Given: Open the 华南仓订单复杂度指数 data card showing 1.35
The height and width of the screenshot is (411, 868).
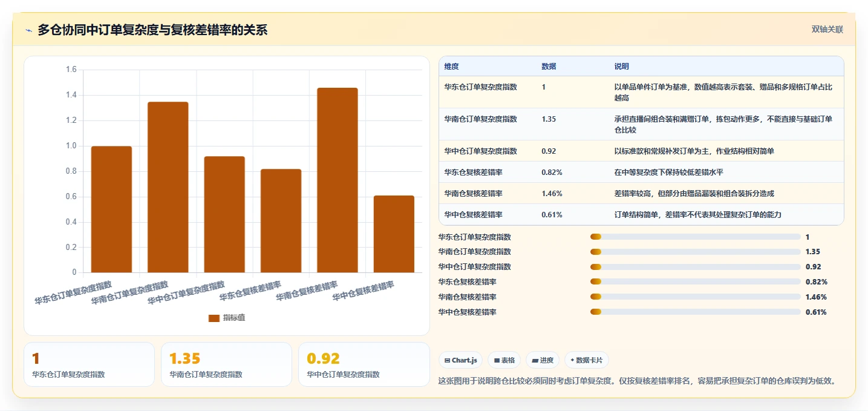Looking at the screenshot, I should [x=226, y=364].
